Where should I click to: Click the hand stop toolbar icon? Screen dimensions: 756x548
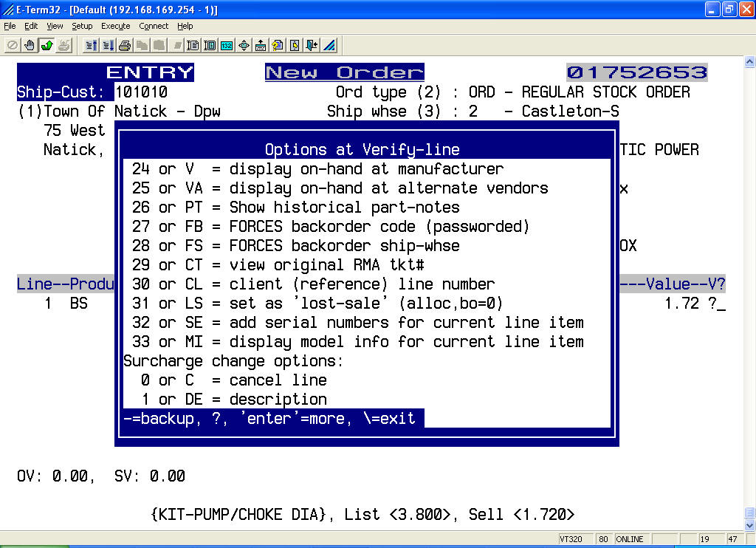pyautogui.click(x=30, y=45)
